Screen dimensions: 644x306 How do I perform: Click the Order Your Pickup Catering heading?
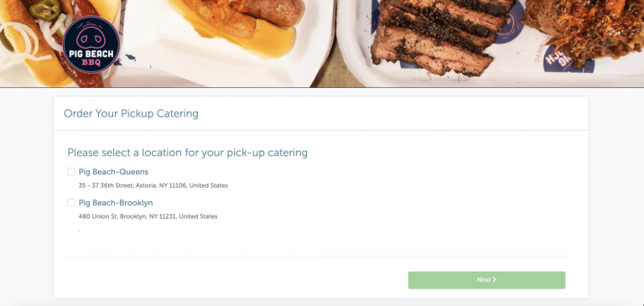pyautogui.click(x=131, y=114)
